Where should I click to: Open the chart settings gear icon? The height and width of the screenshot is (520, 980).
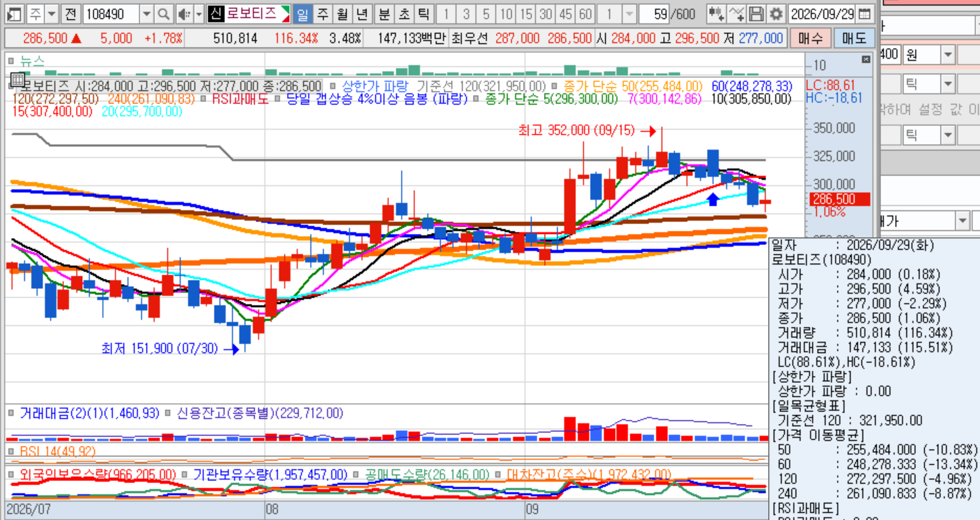tap(775, 14)
